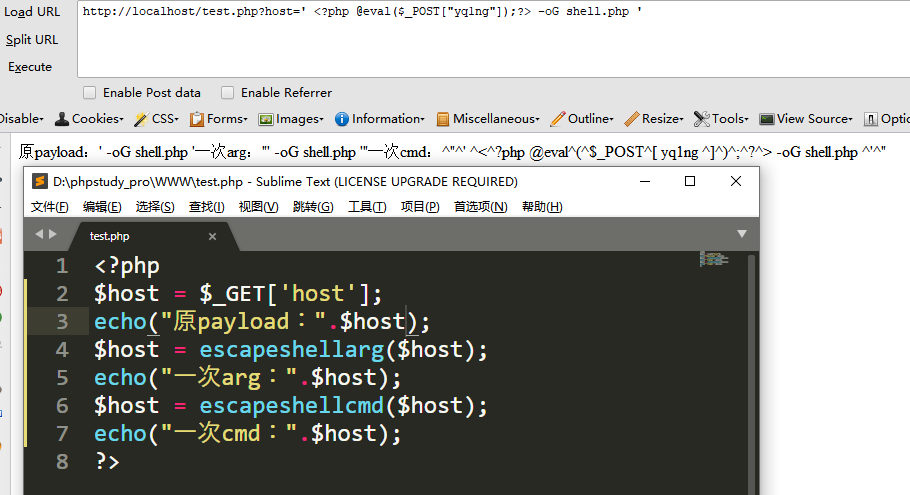Click the Load URL button
The height and width of the screenshot is (495, 910).
click(32, 12)
